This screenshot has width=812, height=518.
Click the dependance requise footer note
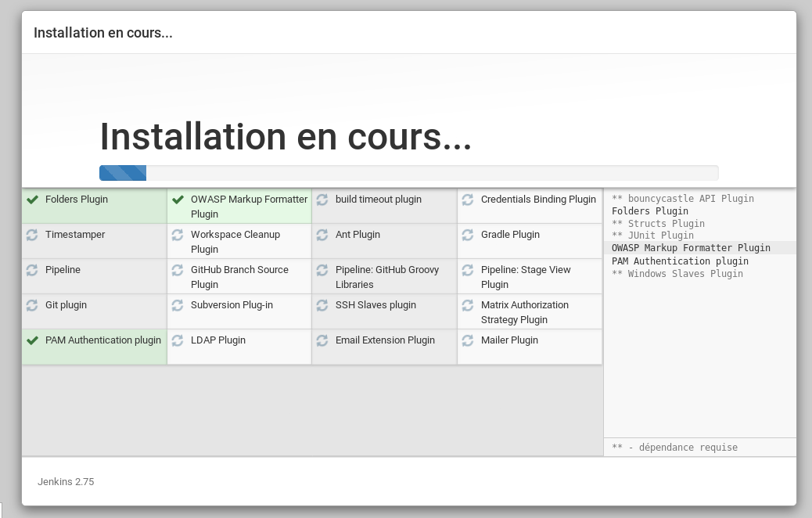674,447
